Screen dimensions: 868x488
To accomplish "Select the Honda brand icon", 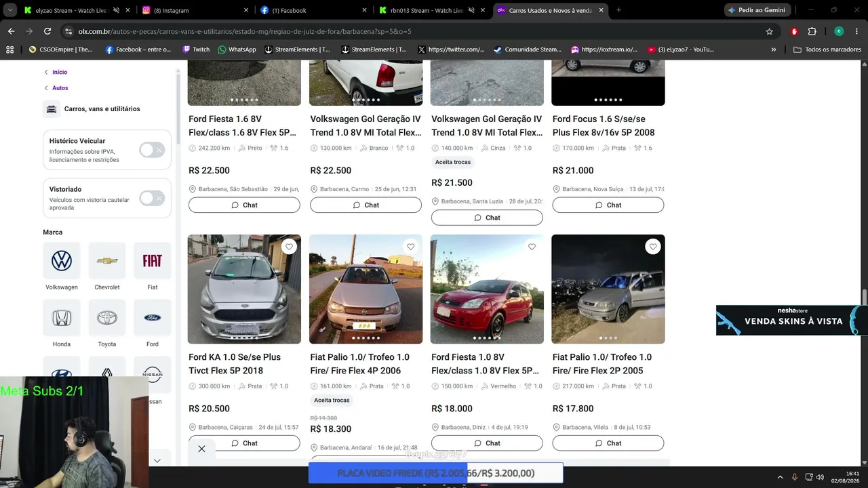I will pyautogui.click(x=62, y=318).
